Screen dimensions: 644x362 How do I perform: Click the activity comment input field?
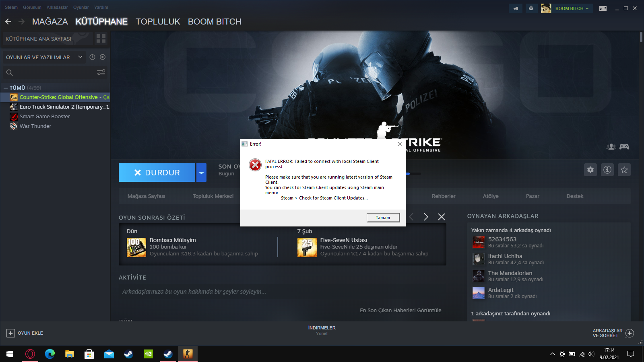(282, 292)
